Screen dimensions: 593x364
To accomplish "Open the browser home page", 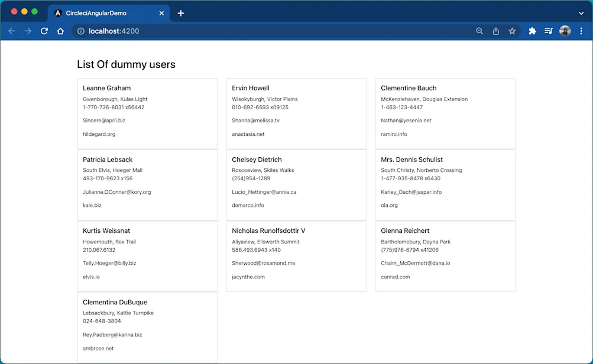I will [60, 31].
